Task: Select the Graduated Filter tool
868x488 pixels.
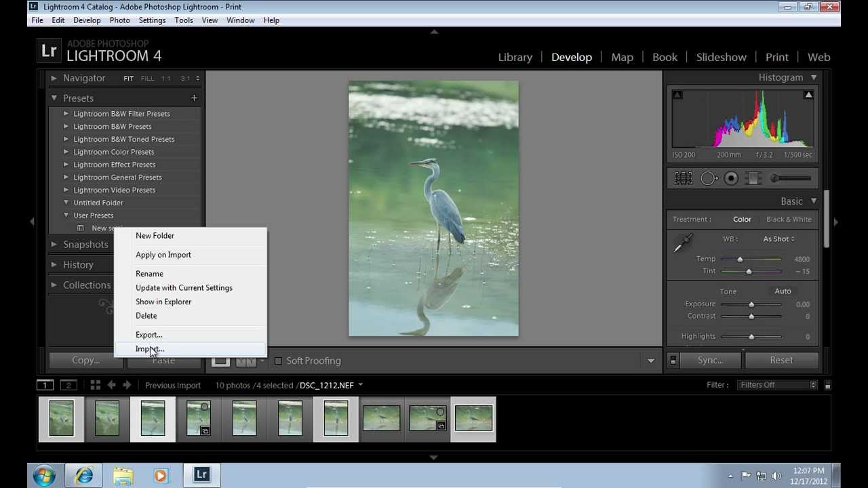Action: coord(753,178)
